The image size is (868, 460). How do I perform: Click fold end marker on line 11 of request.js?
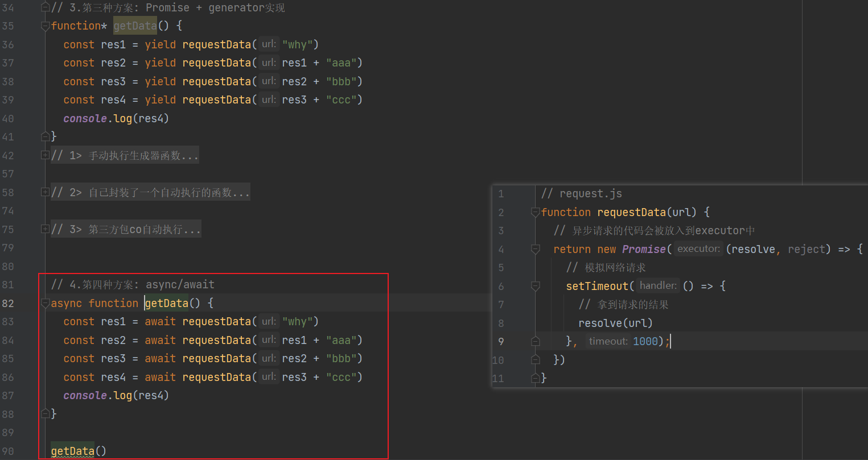point(535,378)
